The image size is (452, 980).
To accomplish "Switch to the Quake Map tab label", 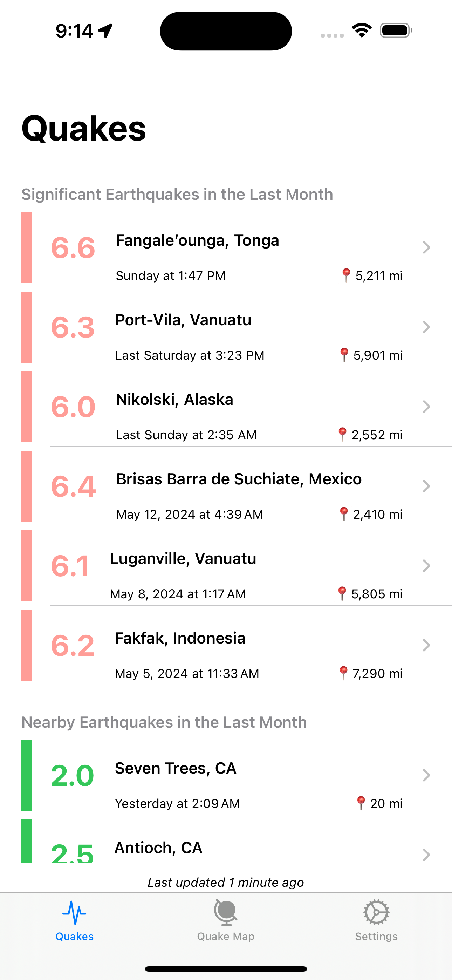I will click(226, 936).
